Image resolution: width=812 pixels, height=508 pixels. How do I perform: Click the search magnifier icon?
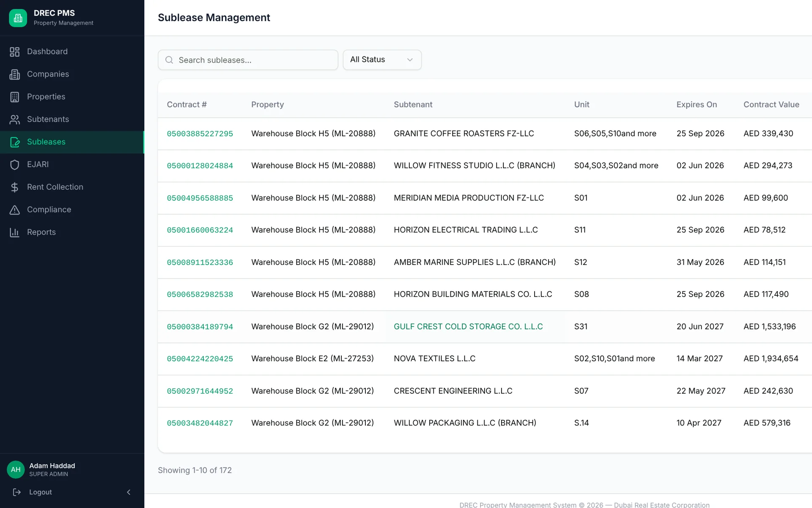pyautogui.click(x=169, y=60)
